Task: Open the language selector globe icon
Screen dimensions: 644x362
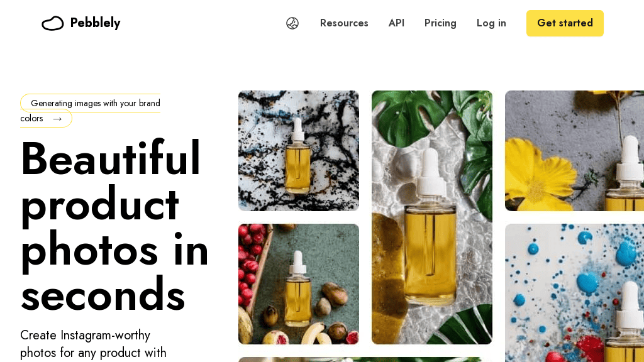Action: coord(292,23)
